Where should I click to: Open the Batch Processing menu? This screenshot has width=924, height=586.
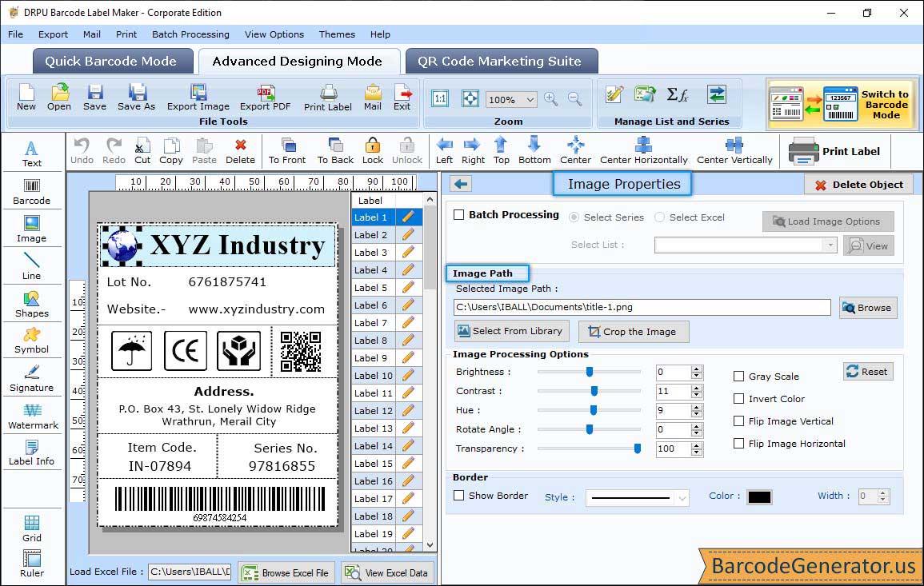[190, 34]
